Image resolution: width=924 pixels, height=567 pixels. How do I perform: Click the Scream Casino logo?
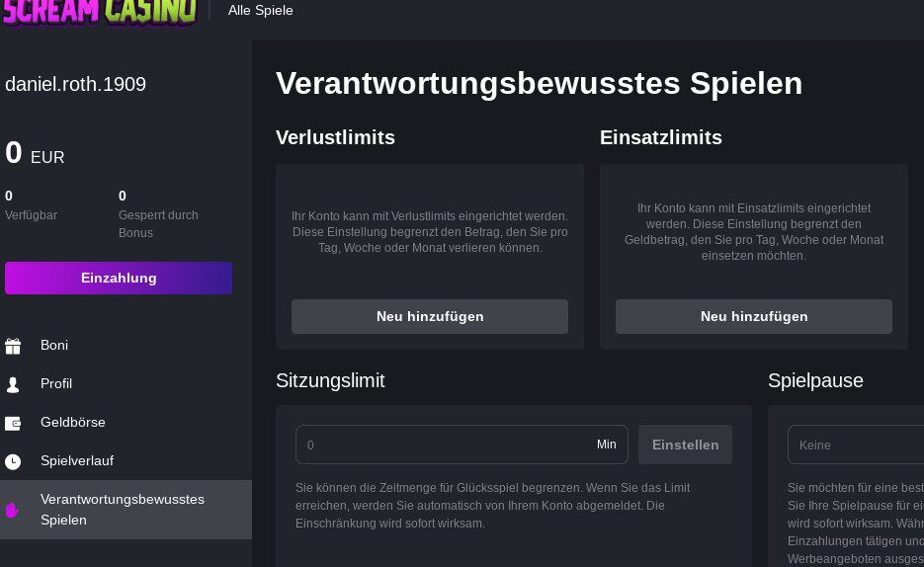[x=99, y=12]
